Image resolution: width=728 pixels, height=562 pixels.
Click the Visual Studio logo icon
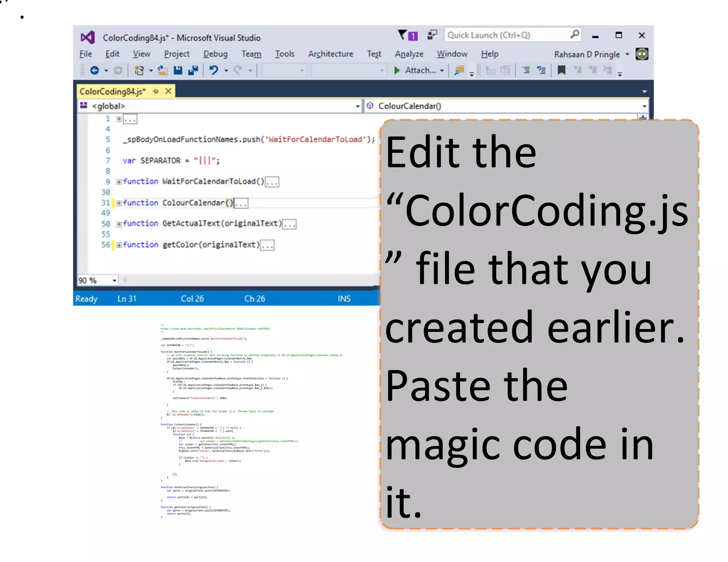click(87, 37)
